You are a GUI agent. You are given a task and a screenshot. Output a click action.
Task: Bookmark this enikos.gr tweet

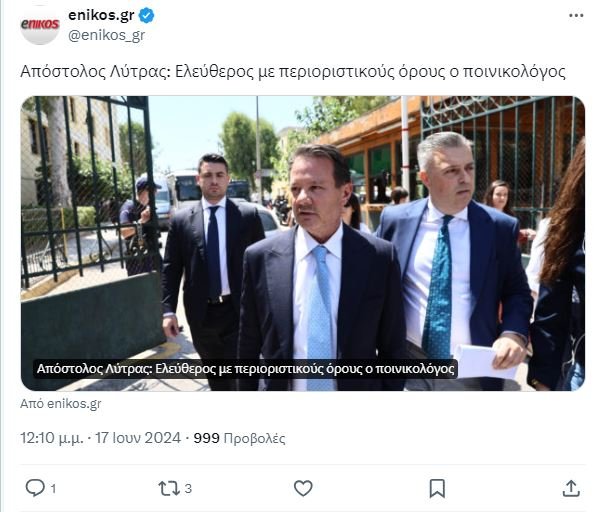437,488
